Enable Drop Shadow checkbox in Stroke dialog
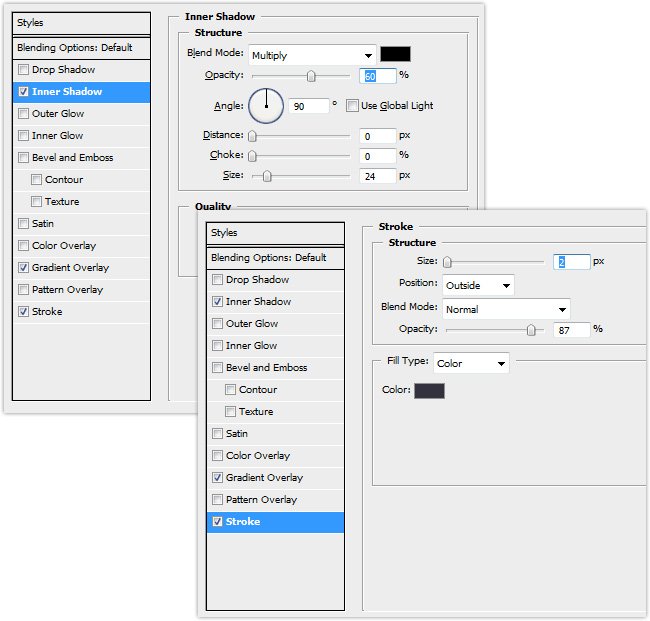 coord(217,279)
